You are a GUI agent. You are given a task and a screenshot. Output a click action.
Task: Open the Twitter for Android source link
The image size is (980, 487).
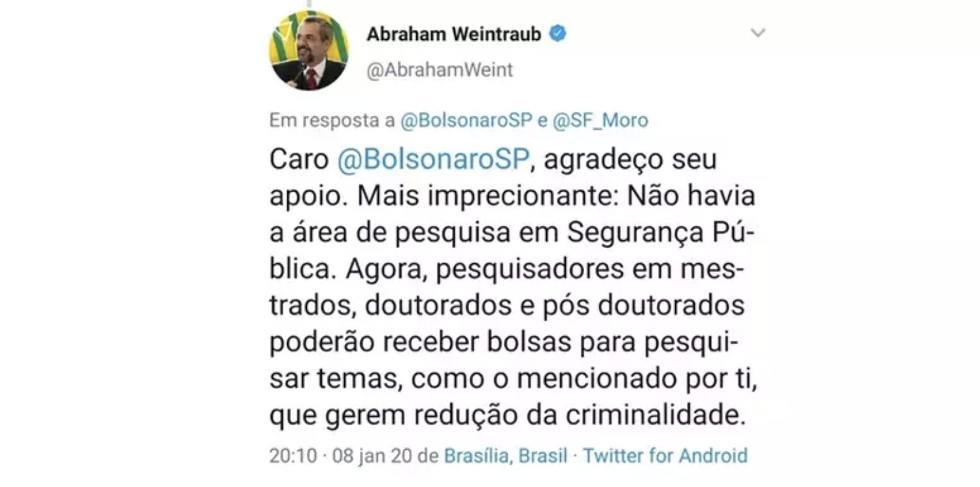pyautogui.click(x=665, y=456)
